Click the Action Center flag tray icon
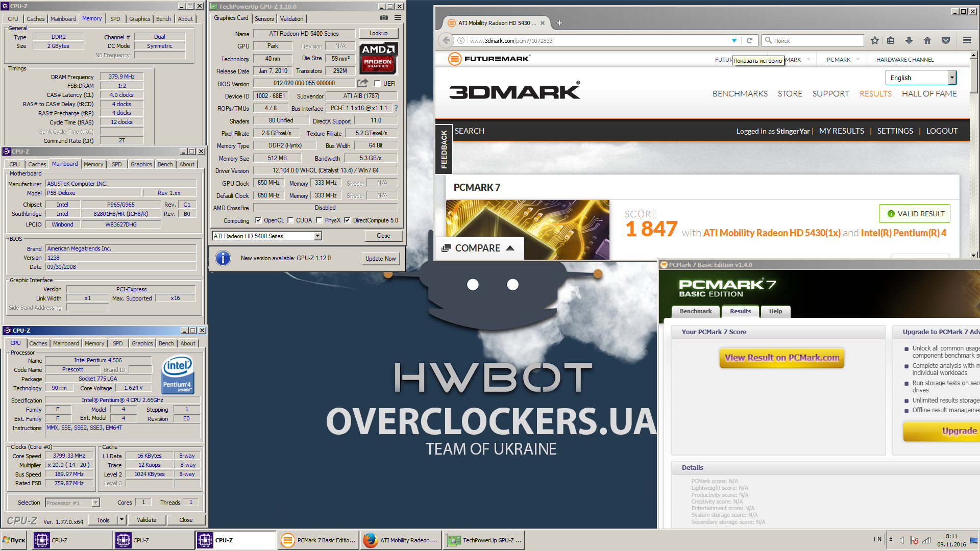The image size is (980, 551). [914, 540]
